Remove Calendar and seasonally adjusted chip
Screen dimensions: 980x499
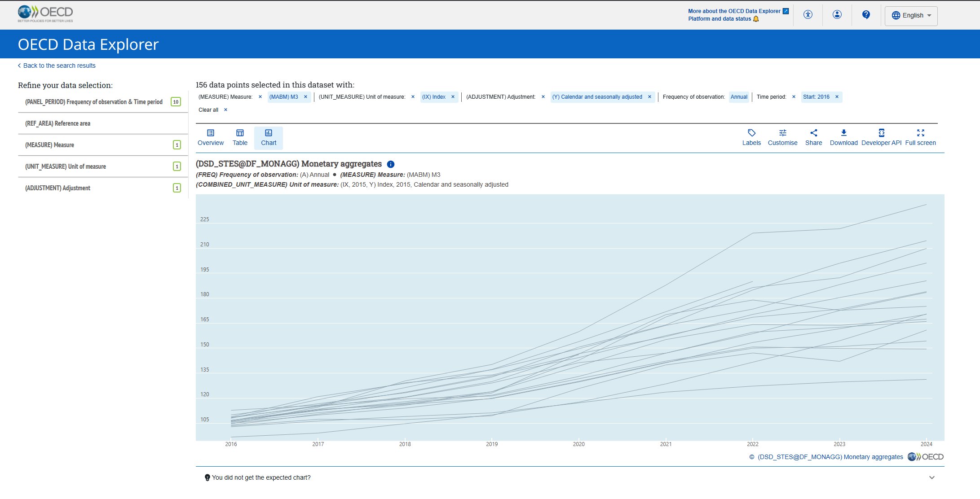pos(649,97)
